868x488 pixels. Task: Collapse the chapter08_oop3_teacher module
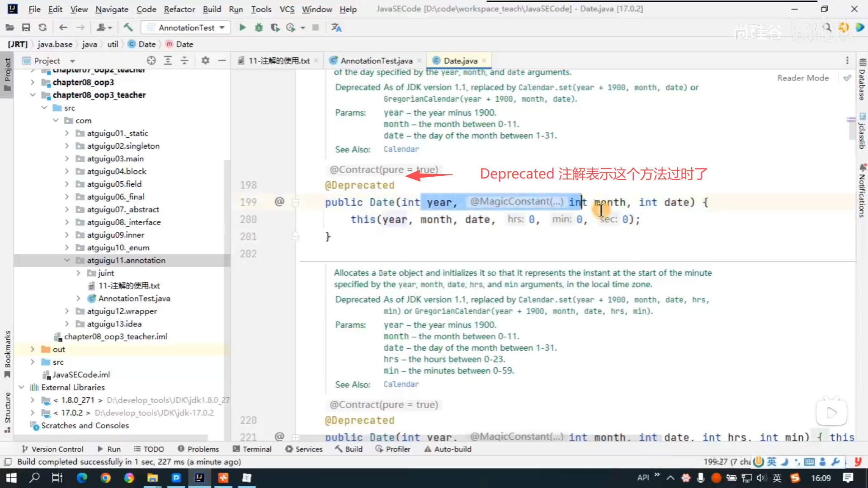(x=33, y=95)
